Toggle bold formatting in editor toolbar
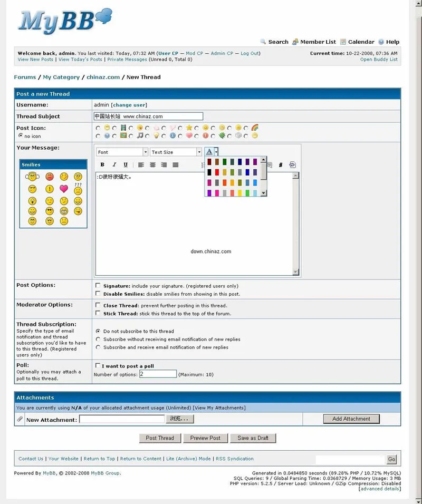This screenshot has height=504, width=422. [102, 165]
